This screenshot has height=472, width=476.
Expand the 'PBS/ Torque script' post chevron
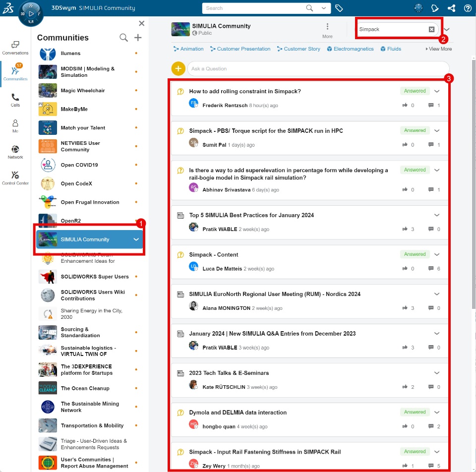click(x=437, y=130)
